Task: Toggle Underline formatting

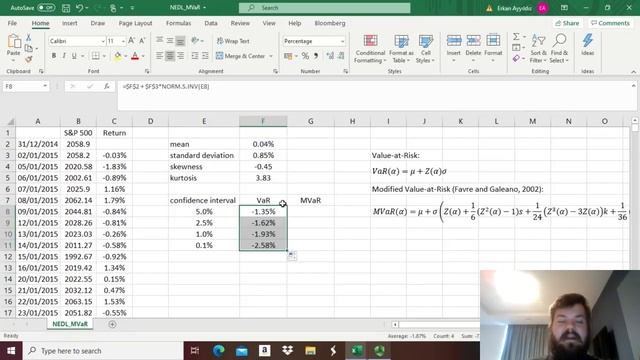Action: (74, 56)
